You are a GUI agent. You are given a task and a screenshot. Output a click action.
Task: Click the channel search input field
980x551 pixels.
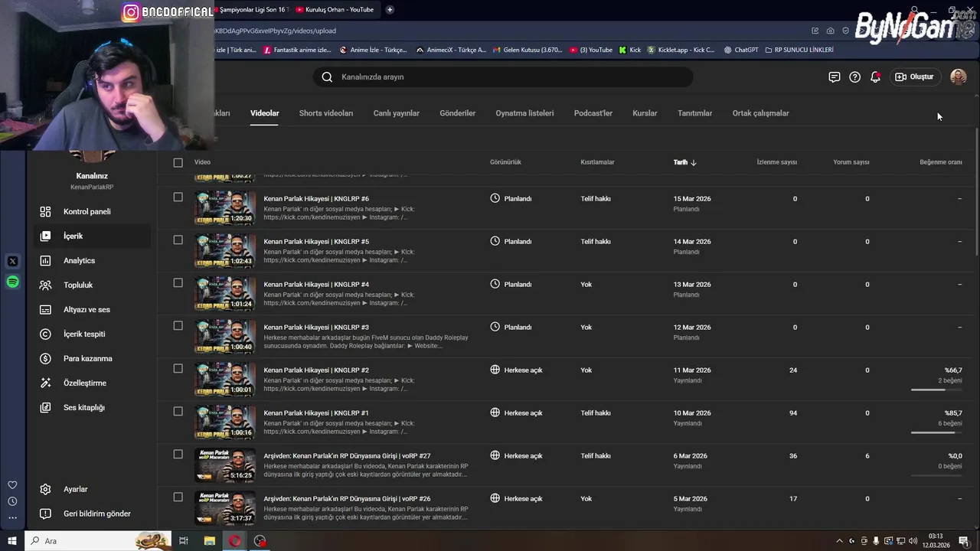(x=502, y=77)
